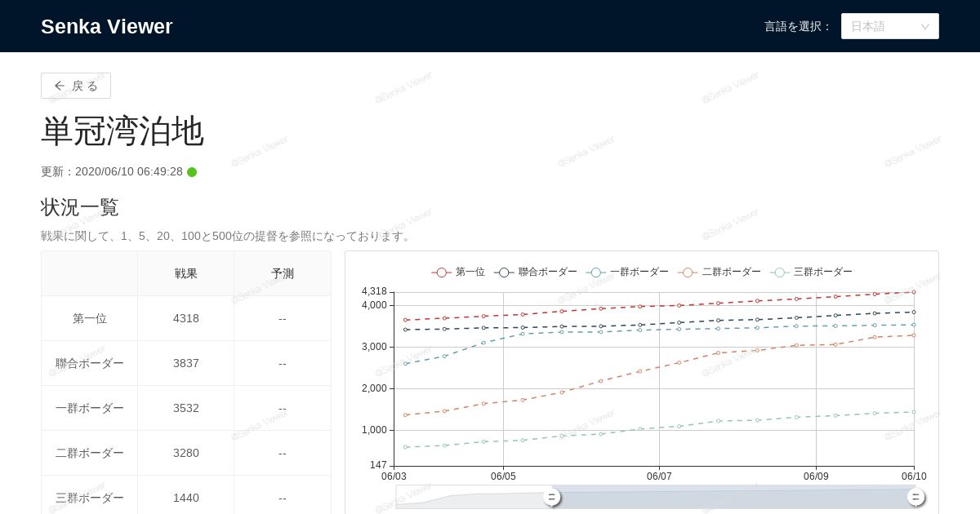Toggle 第一位 series in chart legend

tap(458, 272)
